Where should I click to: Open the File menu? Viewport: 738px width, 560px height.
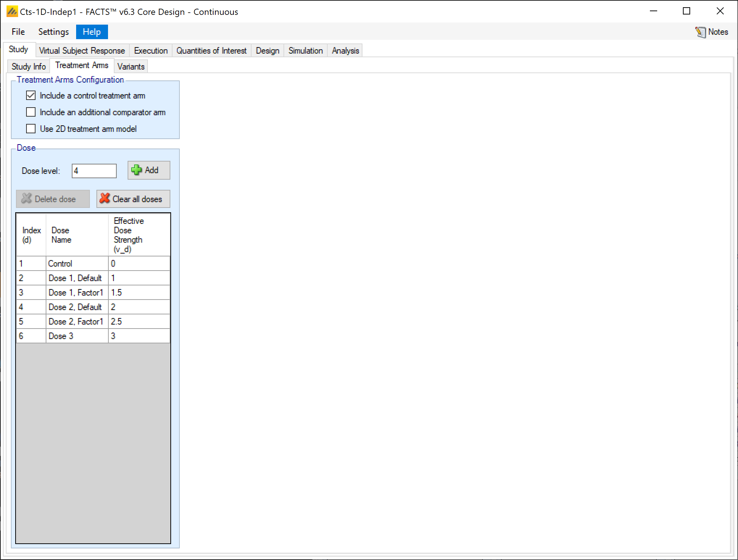click(18, 32)
